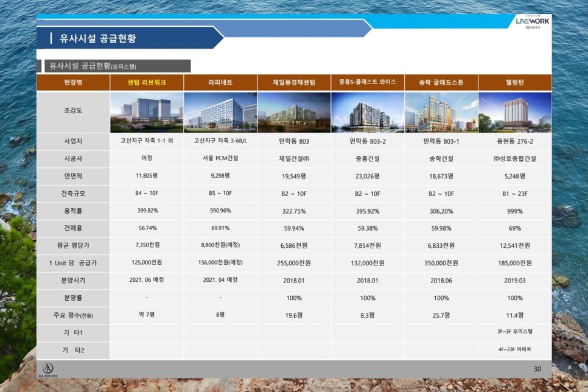Select the 12,541천원 price cell
588x392 pixels.
pyautogui.click(x=515, y=246)
